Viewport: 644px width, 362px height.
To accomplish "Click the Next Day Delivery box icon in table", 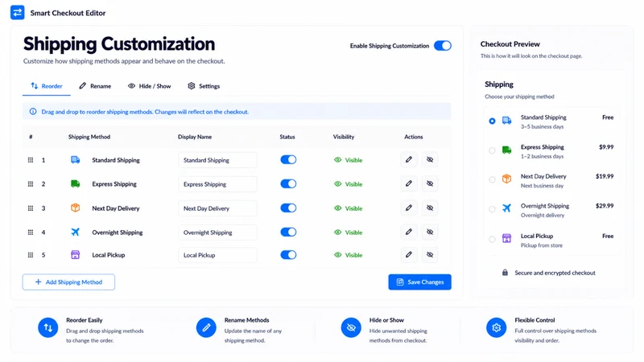I will tap(75, 208).
